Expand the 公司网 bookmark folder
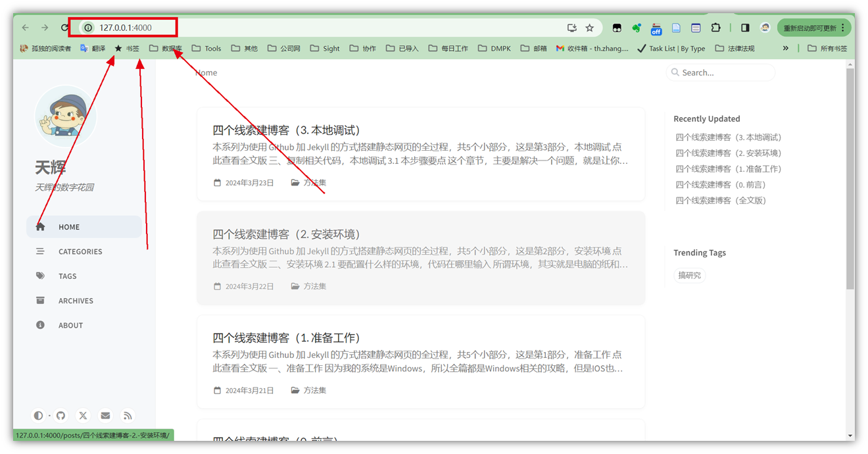This screenshot has width=868, height=454. pos(284,48)
